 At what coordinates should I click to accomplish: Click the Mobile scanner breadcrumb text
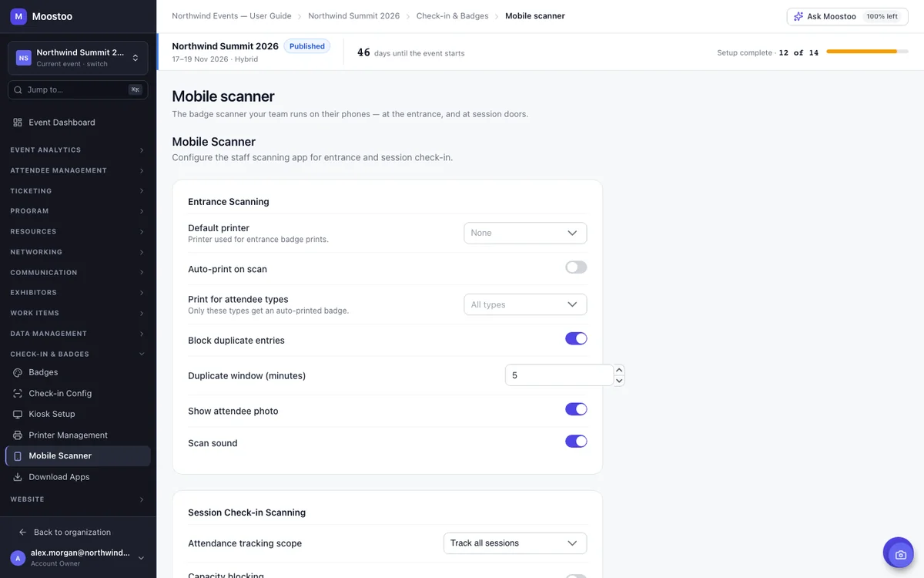[x=535, y=16]
